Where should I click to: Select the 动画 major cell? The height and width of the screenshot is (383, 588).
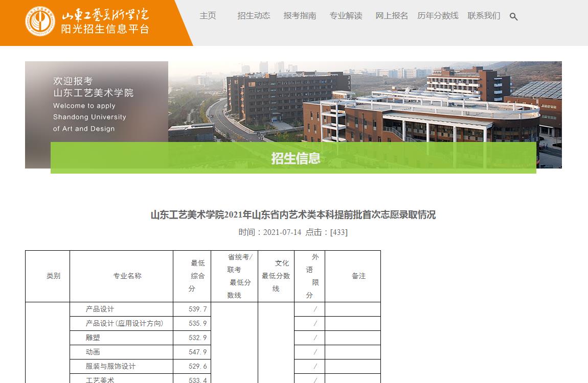[122, 352]
